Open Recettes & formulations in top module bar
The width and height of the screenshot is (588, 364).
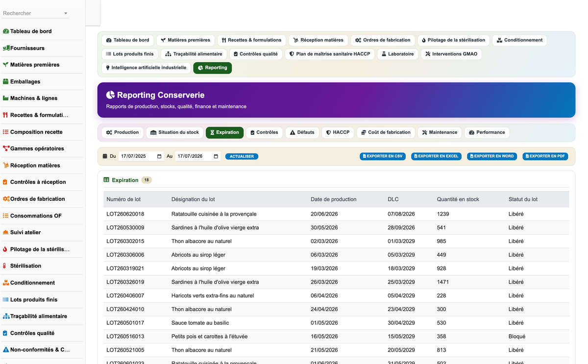pos(251,40)
